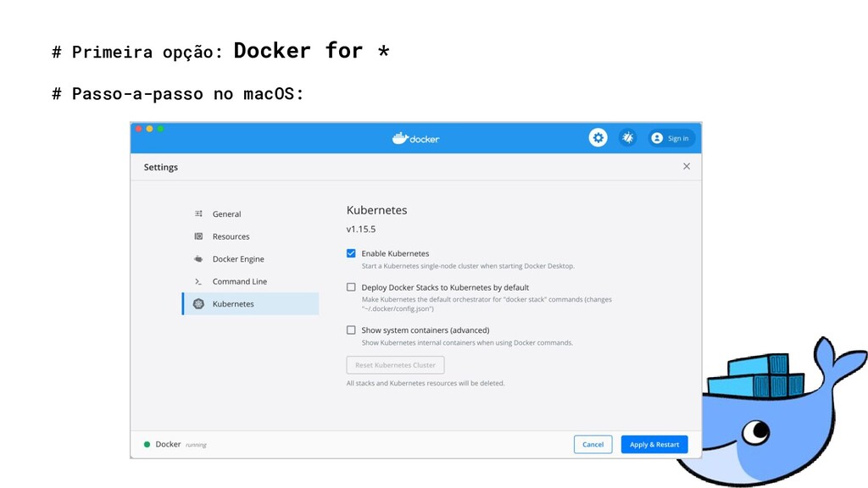Viewport: 868px width, 488px height.
Task: Click Apply & Restart button
Action: [x=654, y=444]
